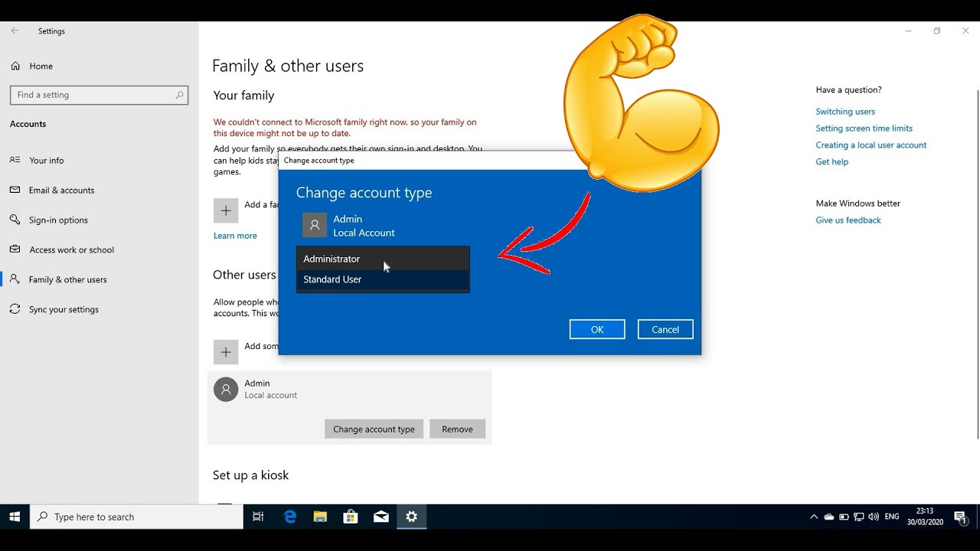Click the Find a setting search box
Viewport: 980px width, 551px height.
[100, 95]
